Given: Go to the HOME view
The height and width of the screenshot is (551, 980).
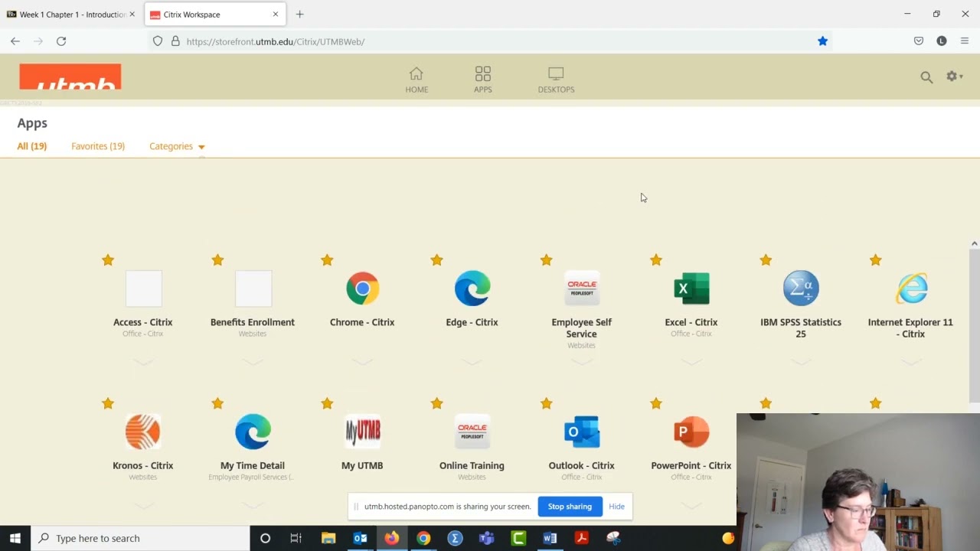Looking at the screenshot, I should (416, 80).
